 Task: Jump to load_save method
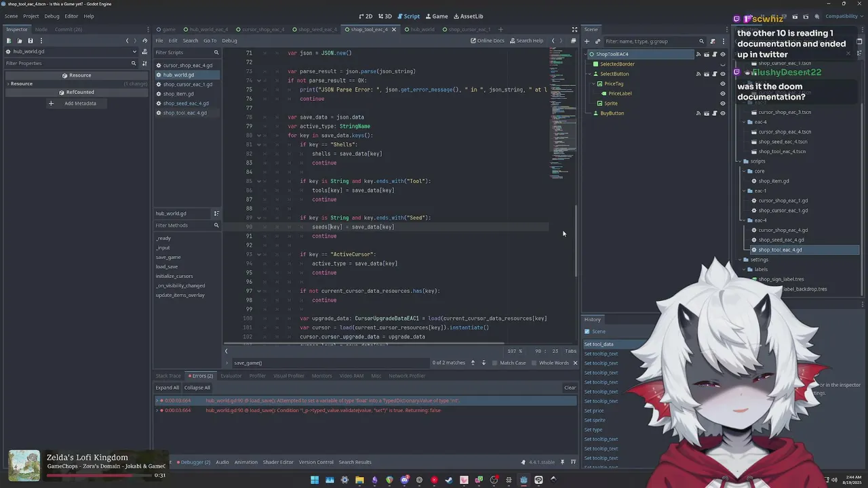(x=167, y=266)
